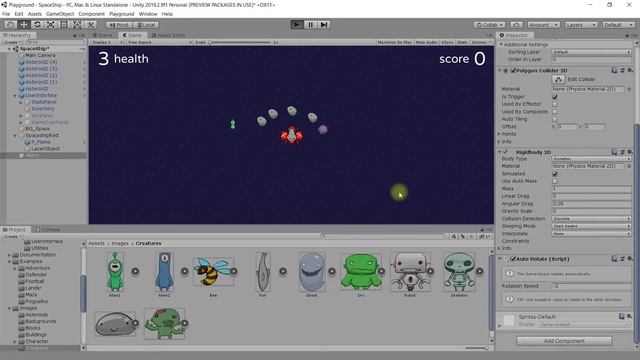Image resolution: width=640 pixels, height=360 pixels.
Task: Select the Rect tool in toolbar
Action: coord(64,24)
